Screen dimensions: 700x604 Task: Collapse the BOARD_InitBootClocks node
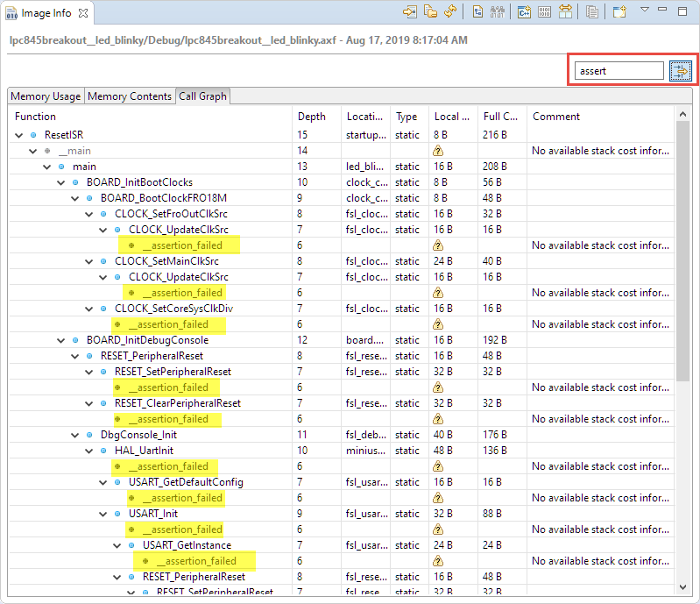61,182
